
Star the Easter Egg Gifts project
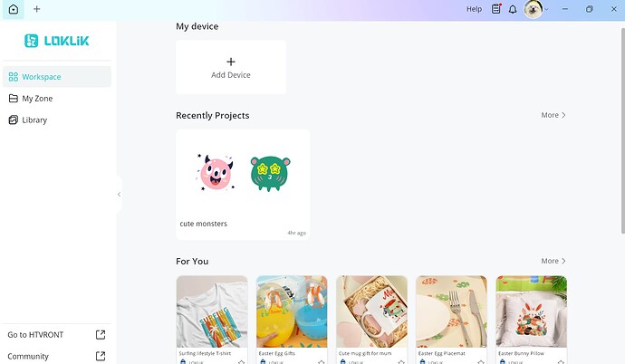pyautogui.click(x=322, y=361)
